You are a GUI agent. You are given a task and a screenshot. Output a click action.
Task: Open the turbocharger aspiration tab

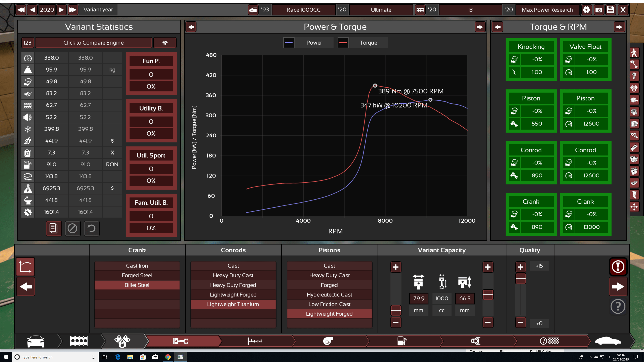point(328,341)
